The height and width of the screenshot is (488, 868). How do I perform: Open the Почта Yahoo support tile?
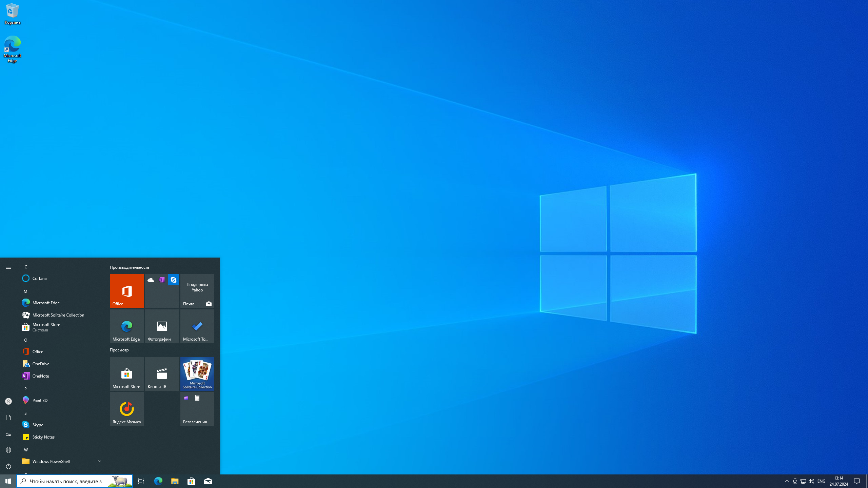[x=197, y=291]
